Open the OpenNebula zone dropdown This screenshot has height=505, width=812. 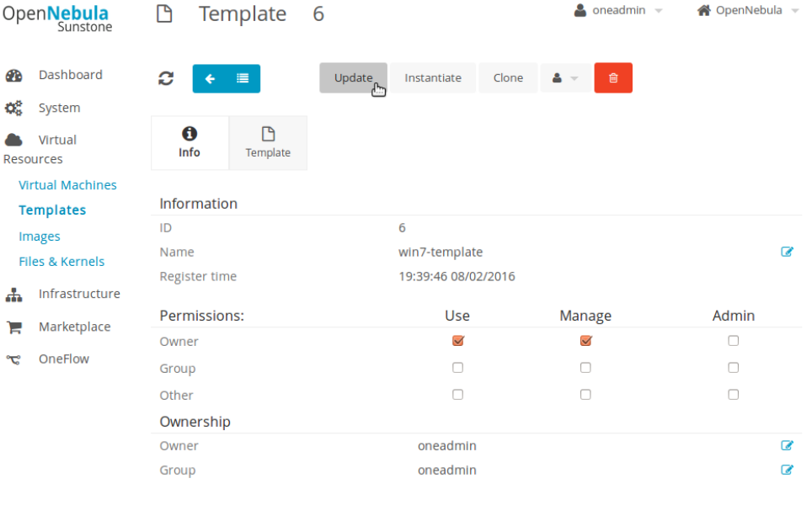pyautogui.click(x=740, y=11)
